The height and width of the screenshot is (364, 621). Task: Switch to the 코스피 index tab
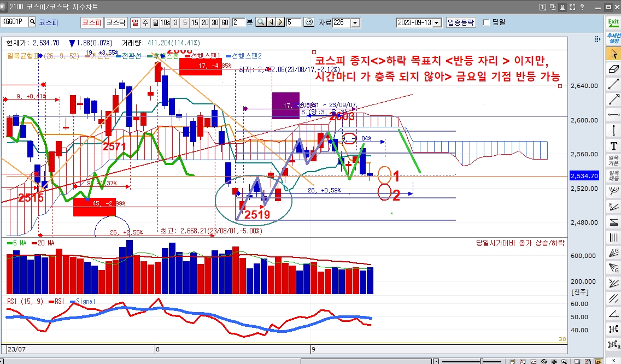click(91, 22)
